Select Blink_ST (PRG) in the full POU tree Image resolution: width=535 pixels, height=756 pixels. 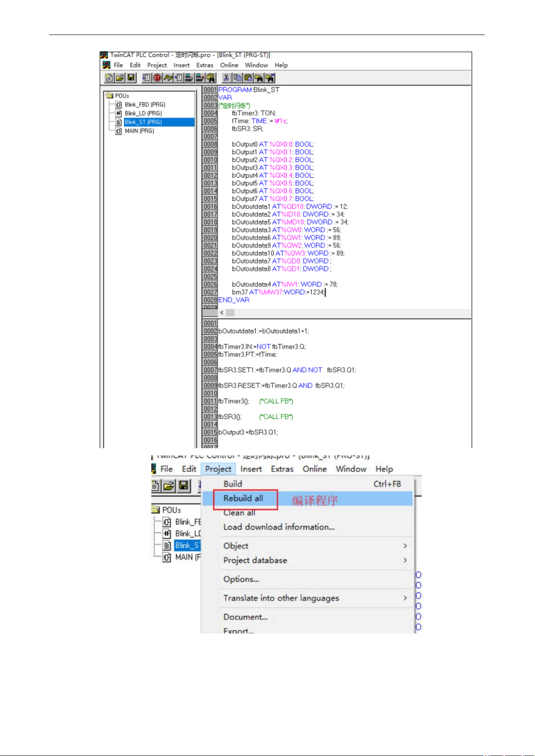(x=159, y=122)
